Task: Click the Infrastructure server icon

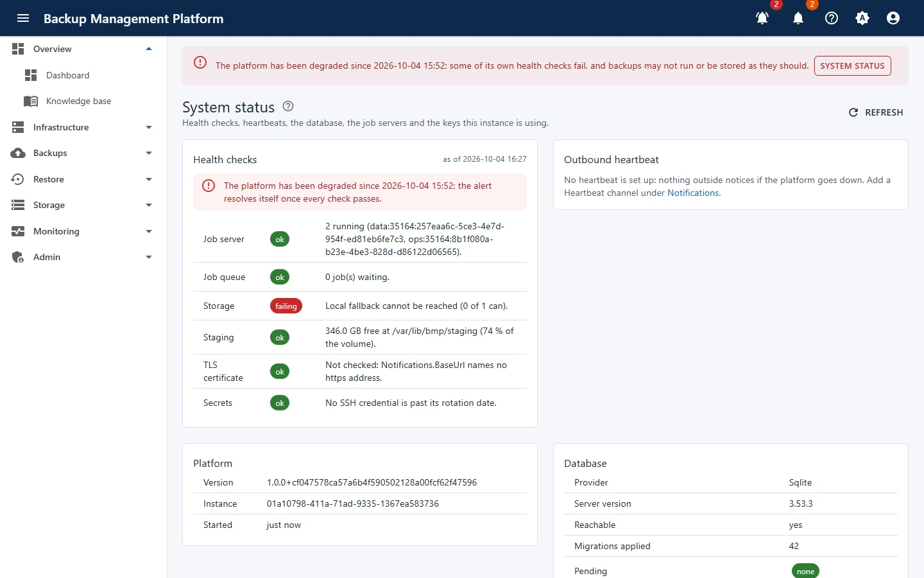Action: [x=18, y=127]
